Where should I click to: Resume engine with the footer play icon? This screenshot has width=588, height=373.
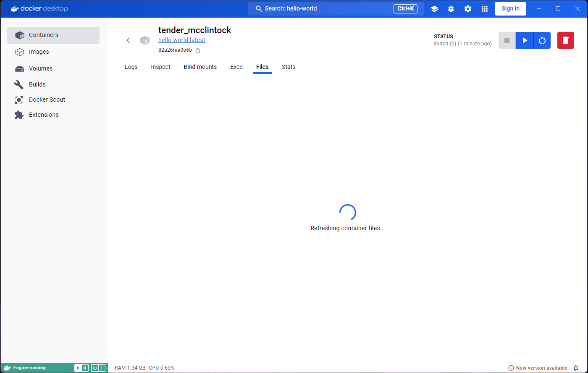coord(78,368)
